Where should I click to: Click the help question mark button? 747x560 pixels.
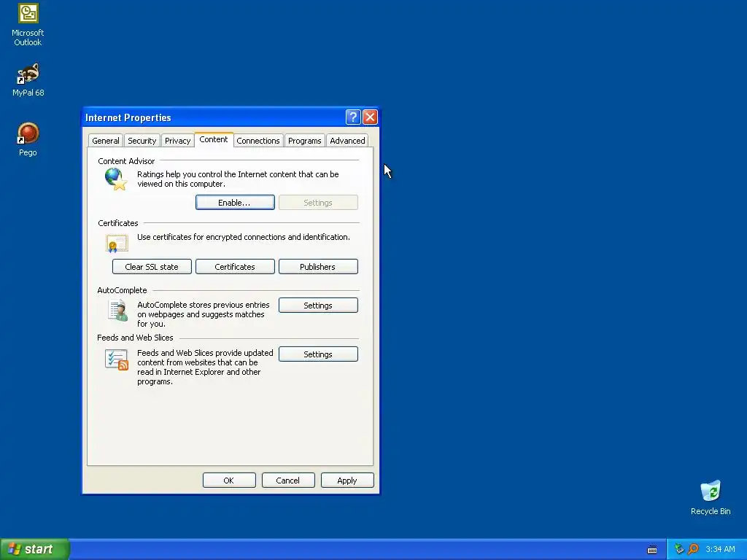353,117
